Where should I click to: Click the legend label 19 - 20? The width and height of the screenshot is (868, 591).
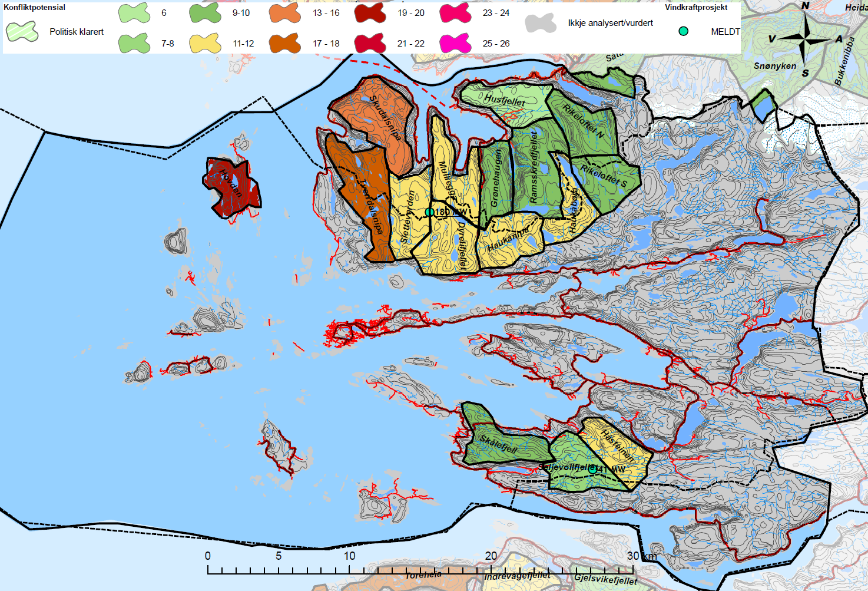tap(411, 12)
